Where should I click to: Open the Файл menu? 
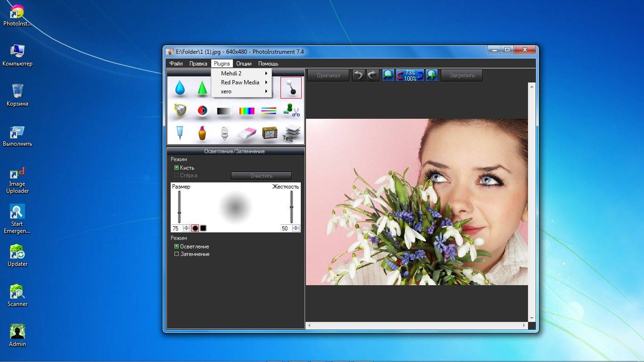click(176, 63)
